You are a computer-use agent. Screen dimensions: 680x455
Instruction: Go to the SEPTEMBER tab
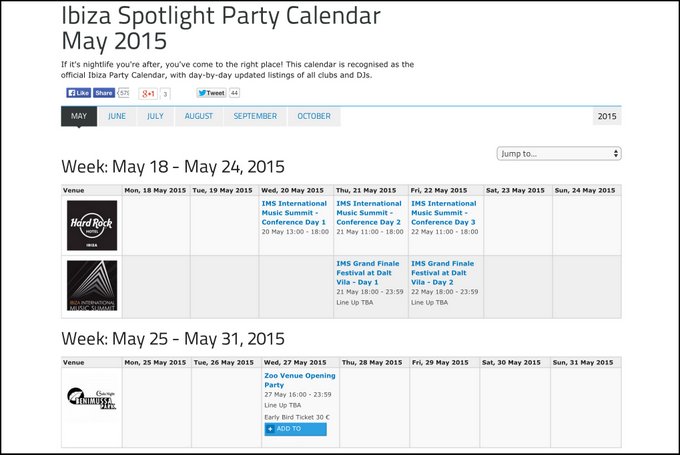coord(255,116)
